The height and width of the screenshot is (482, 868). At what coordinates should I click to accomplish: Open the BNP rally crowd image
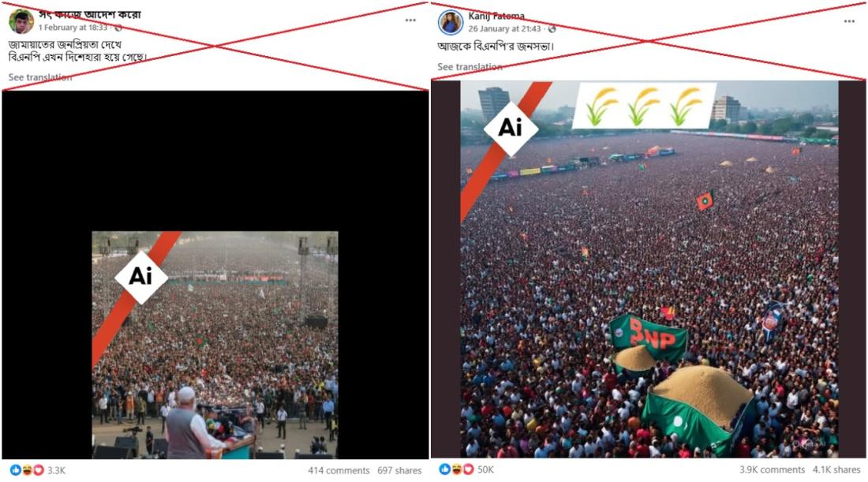click(x=649, y=270)
